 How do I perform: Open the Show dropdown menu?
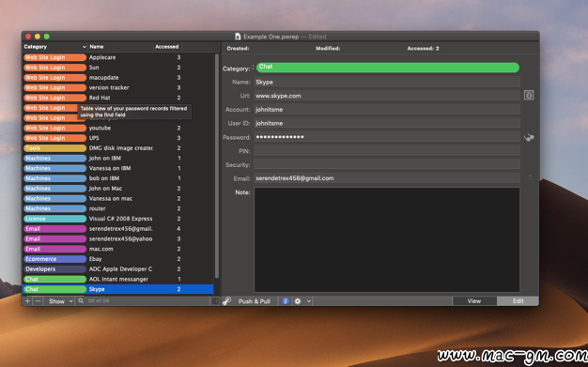[x=59, y=301]
